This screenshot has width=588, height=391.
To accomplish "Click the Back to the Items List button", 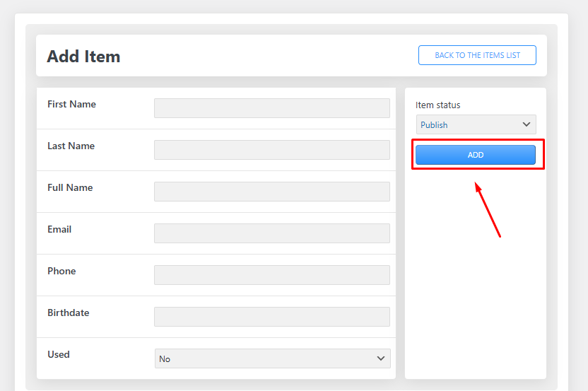I will click(x=477, y=55).
